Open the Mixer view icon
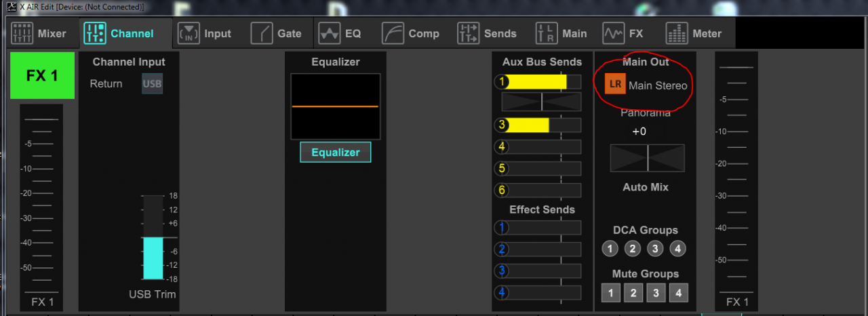Image resolution: width=868 pixels, height=316 pixels. tap(22, 33)
